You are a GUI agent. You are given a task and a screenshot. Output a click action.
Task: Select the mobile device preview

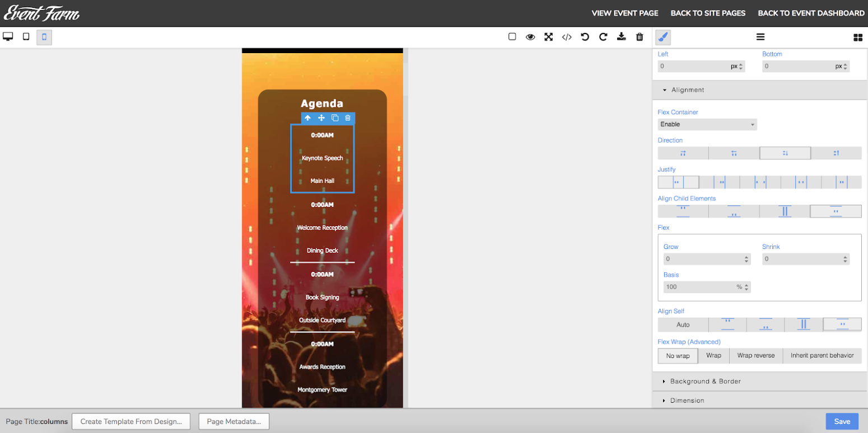[x=44, y=37]
